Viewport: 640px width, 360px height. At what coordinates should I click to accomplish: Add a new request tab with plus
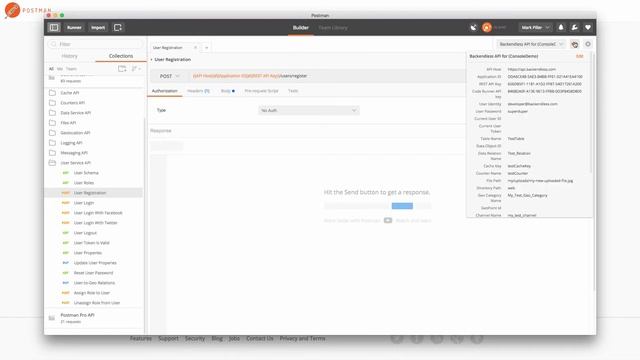207,48
